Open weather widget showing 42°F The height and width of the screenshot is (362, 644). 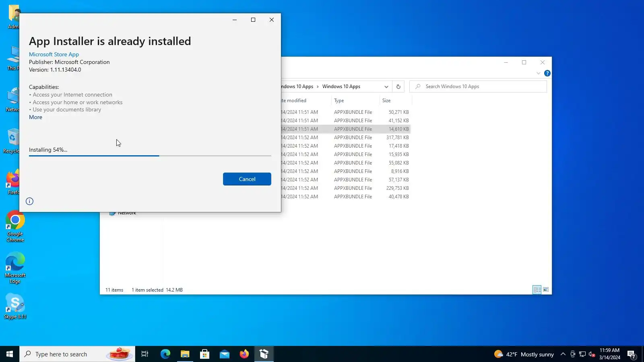click(x=524, y=354)
